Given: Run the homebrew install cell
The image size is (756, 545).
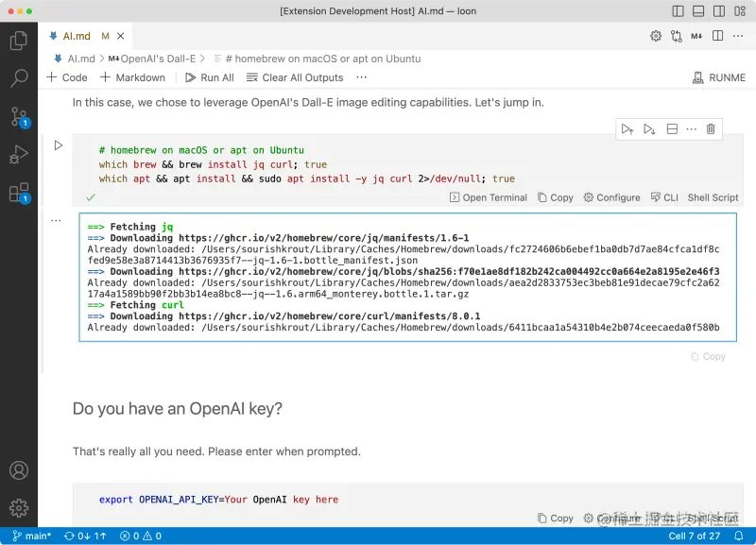Looking at the screenshot, I should [59, 145].
